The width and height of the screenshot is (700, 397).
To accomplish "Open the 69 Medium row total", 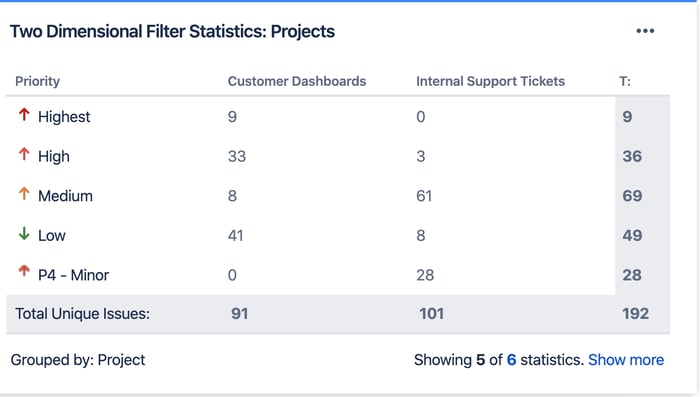I will click(x=632, y=196).
